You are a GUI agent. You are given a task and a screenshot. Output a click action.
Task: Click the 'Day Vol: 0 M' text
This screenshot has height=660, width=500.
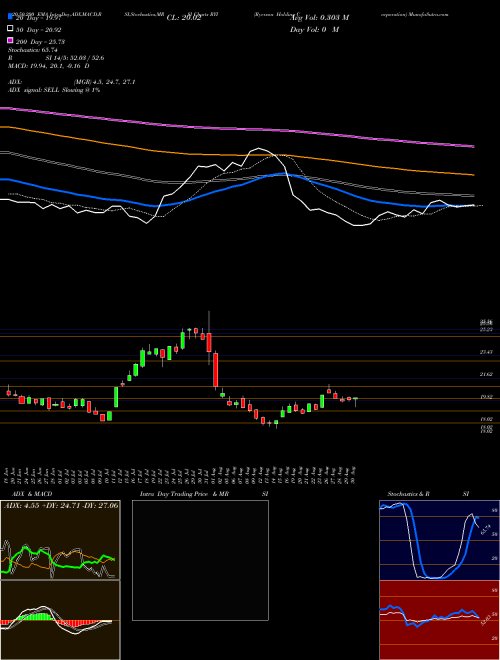(314, 29)
